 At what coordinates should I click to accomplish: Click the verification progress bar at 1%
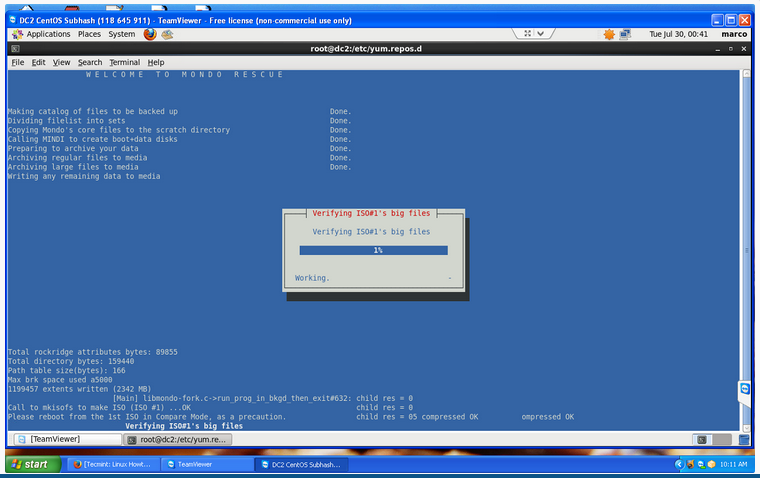click(374, 250)
